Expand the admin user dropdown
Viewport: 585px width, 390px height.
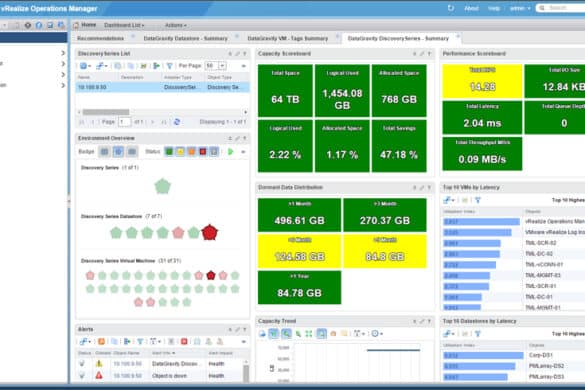point(520,8)
